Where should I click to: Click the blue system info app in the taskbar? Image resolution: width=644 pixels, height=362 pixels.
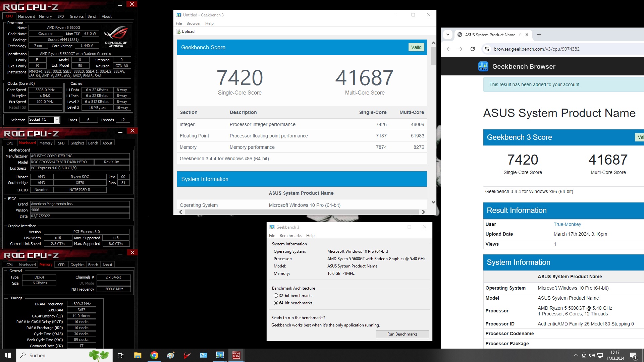[203, 355]
